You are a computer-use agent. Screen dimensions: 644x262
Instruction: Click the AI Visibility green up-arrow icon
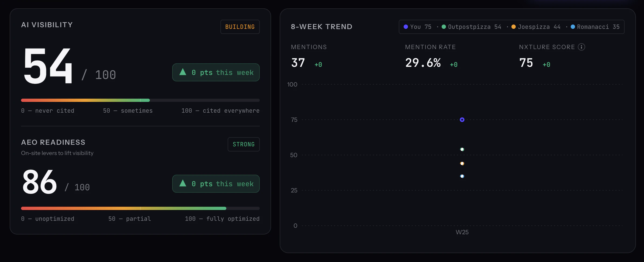coord(183,72)
